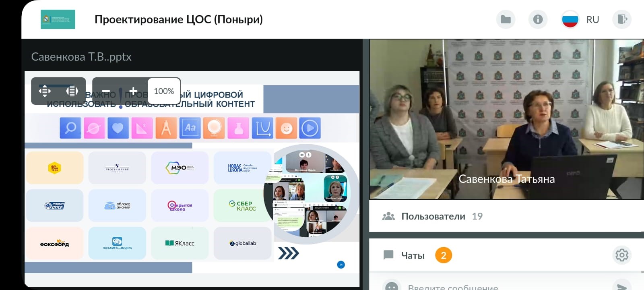Click the RU language label
Image resolution: width=644 pixels, height=290 pixels.
coord(592,20)
